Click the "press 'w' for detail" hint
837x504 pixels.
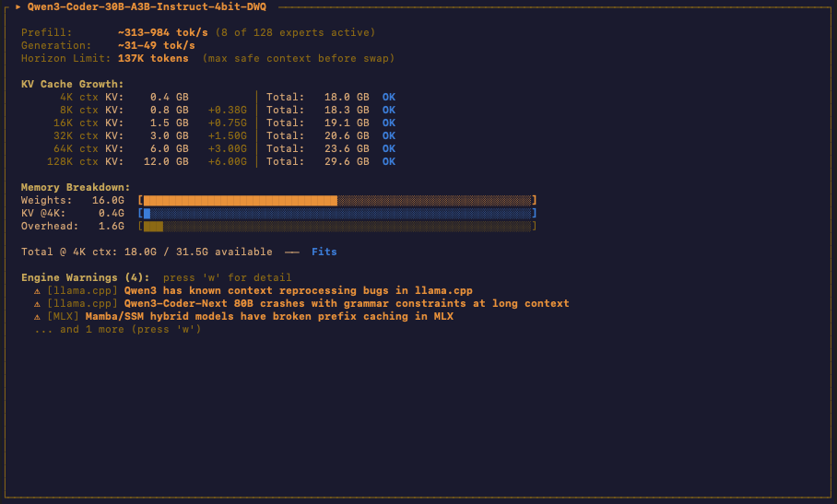(227, 277)
